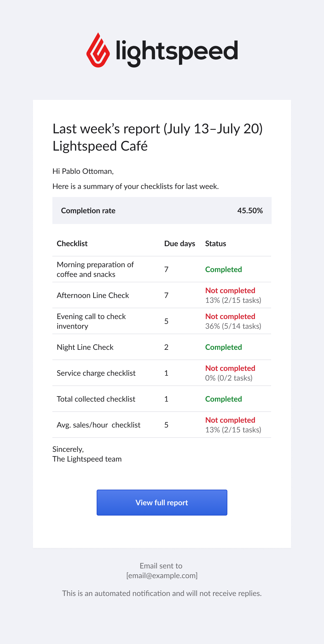Screen dimensions: 324x644
Task: Click the Status column header
Action: (215, 243)
